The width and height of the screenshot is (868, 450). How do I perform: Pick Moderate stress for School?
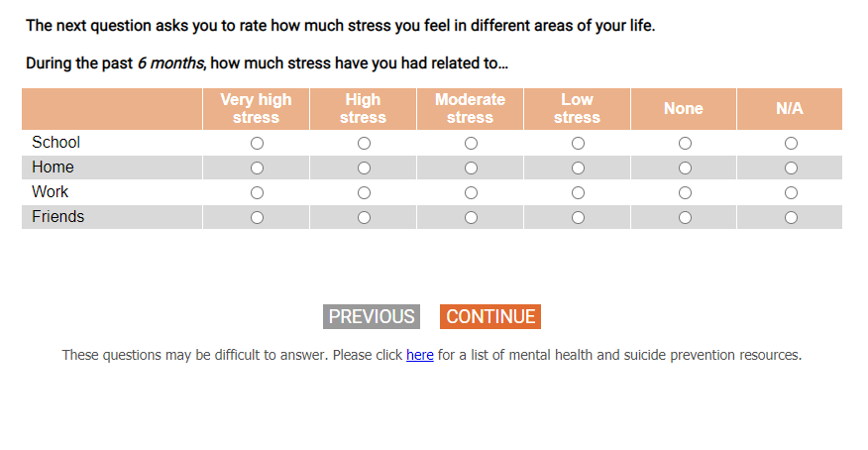tap(471, 144)
